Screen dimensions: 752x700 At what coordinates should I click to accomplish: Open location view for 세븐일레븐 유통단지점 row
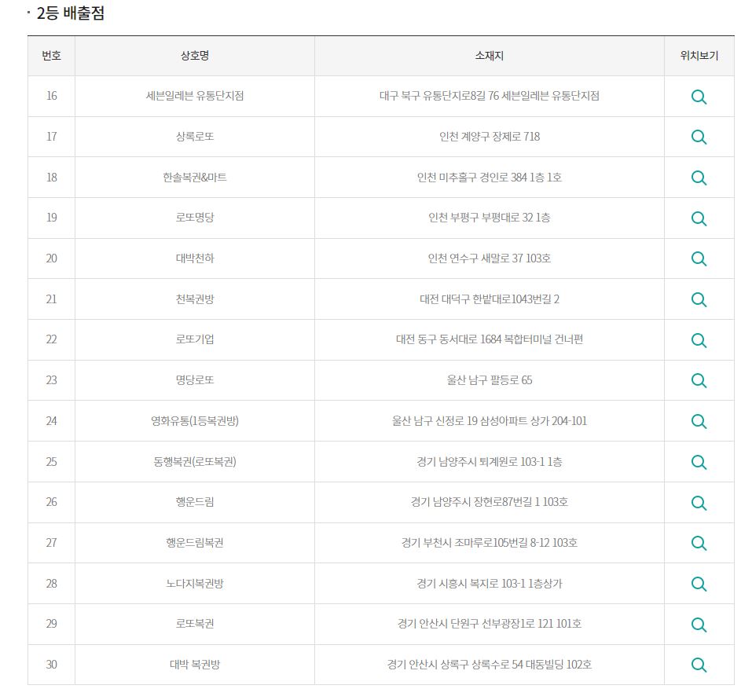point(699,97)
